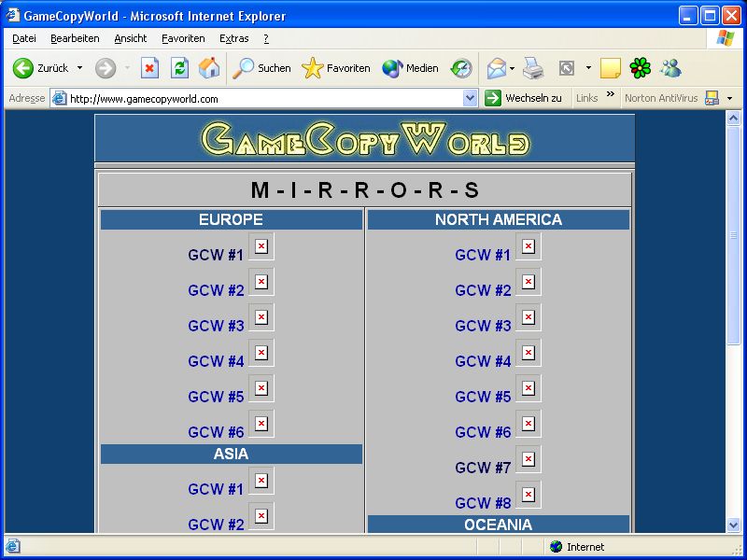Open Europe mirror GCW #6 link
The image size is (747, 560).
click(x=216, y=432)
